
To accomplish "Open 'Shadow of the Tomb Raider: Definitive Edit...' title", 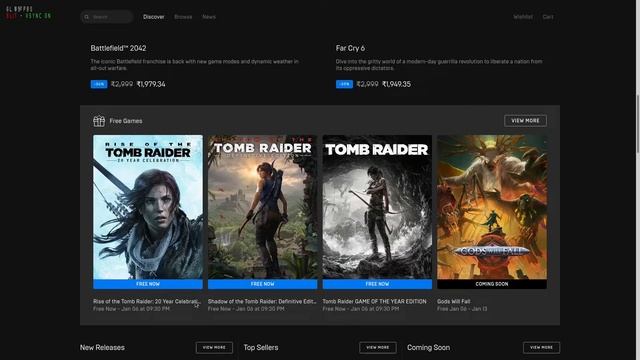I will click(262, 301).
